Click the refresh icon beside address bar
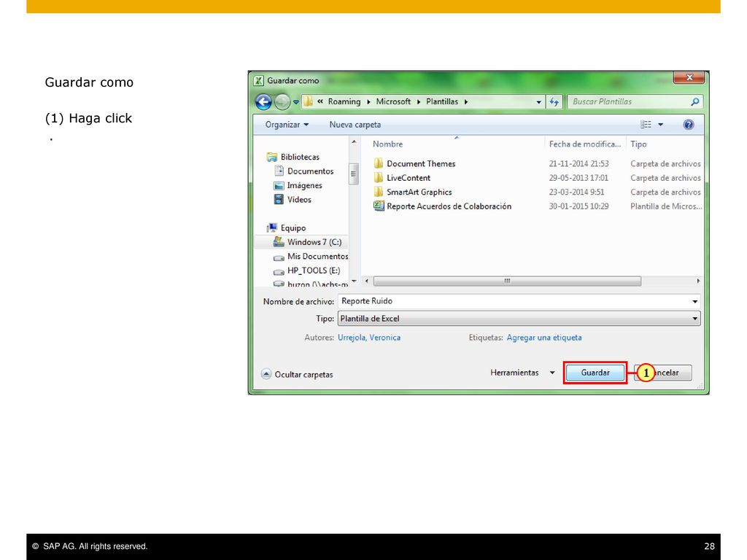This screenshot has height=560, width=747. coord(554,102)
